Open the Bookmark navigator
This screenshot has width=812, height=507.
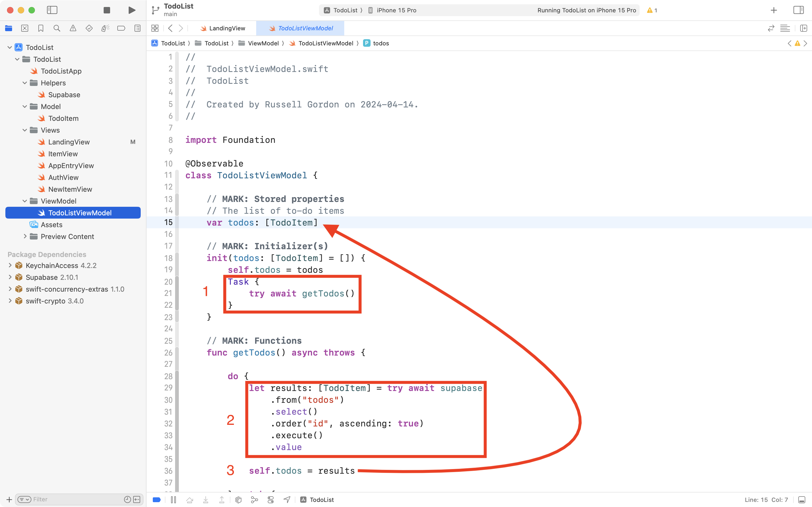tap(41, 28)
